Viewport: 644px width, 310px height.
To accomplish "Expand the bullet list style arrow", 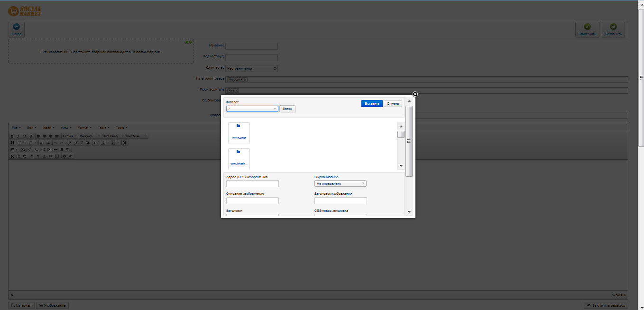I will (x=25, y=143).
